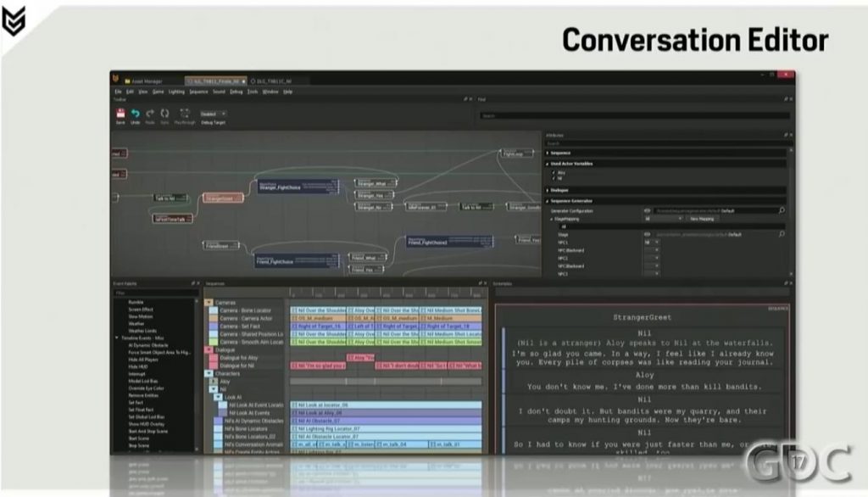Open the Tools menu
Screen dimensions: 868x497
253,92
